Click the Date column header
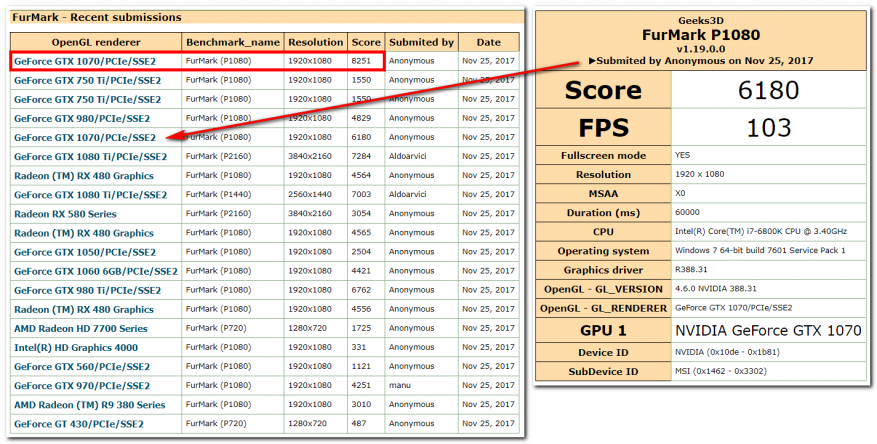 pos(489,42)
